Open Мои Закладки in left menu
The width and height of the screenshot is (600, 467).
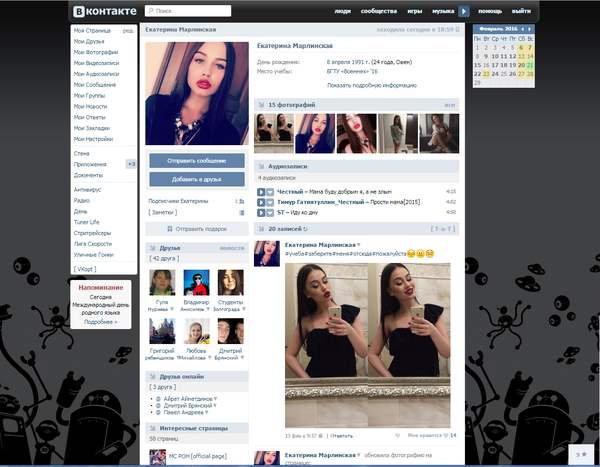pyautogui.click(x=92, y=128)
